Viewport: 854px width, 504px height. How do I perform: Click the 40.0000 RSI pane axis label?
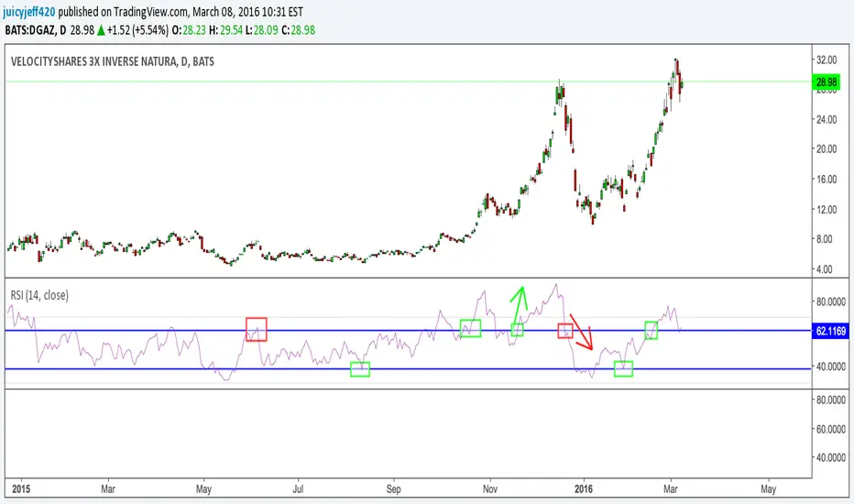coord(830,367)
